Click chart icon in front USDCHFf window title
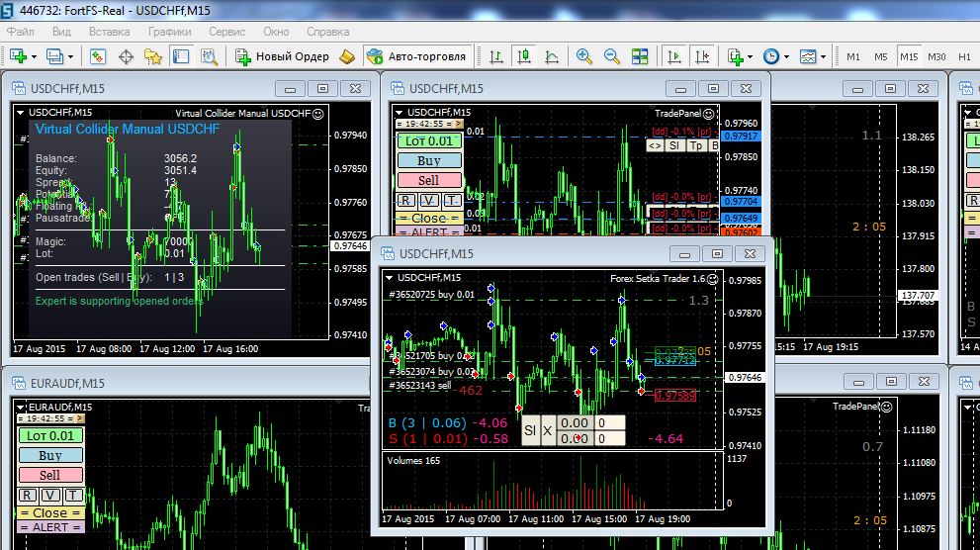 click(388, 253)
